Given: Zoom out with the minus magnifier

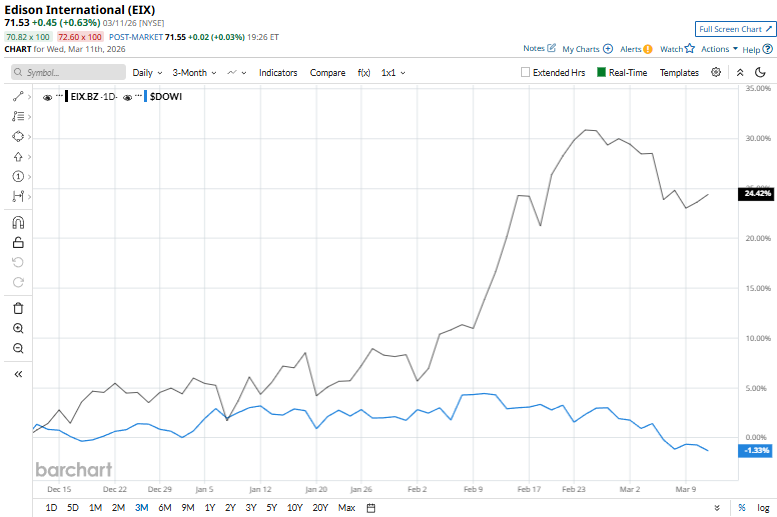Looking at the screenshot, I should tap(18, 348).
